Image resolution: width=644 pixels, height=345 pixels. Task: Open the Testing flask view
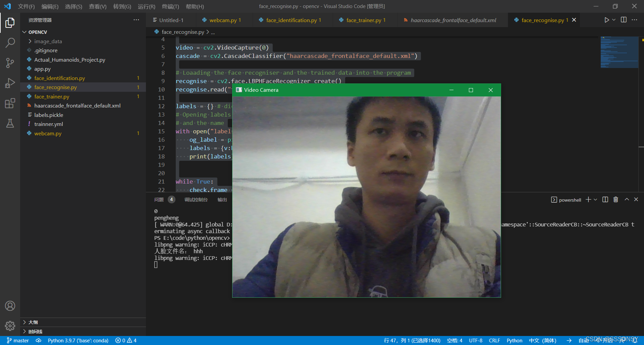(x=10, y=123)
